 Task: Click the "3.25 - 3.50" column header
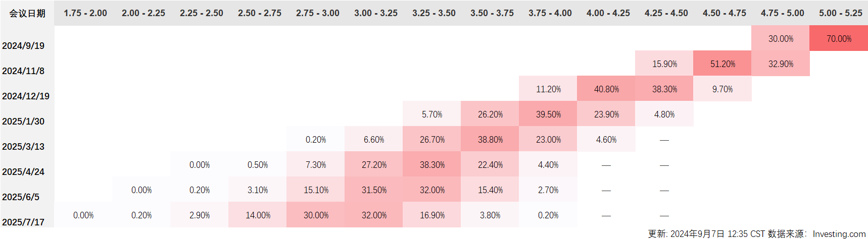point(433,13)
